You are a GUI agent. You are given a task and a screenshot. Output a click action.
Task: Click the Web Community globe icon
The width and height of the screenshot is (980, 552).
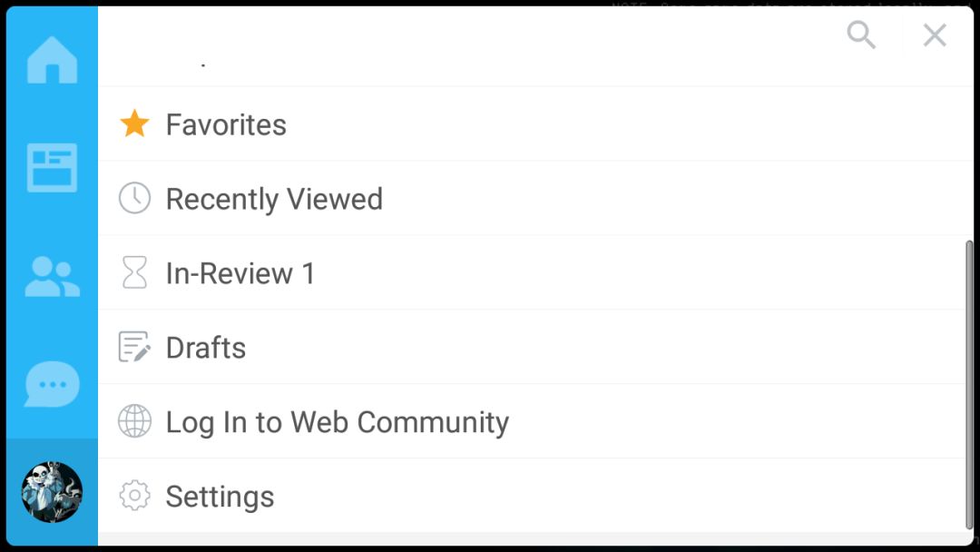(x=134, y=422)
